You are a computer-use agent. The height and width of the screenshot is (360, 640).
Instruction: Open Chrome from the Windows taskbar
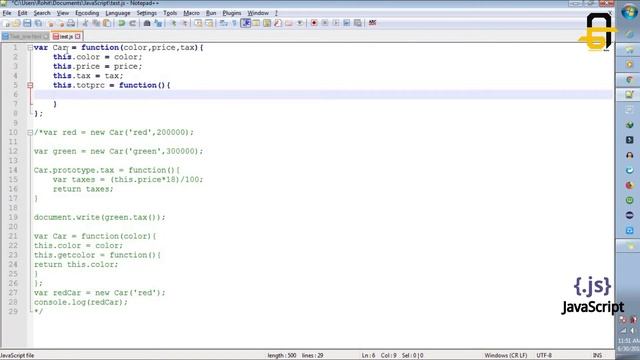tap(629, 80)
